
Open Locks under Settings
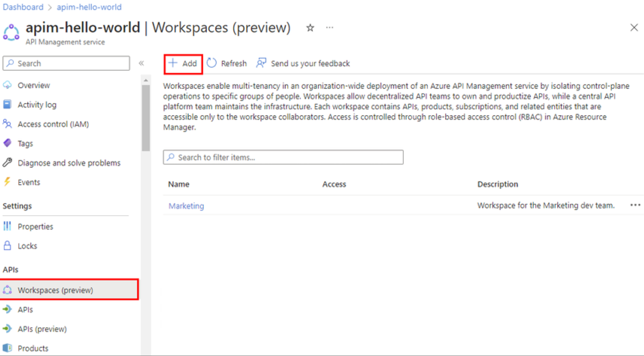tap(27, 246)
